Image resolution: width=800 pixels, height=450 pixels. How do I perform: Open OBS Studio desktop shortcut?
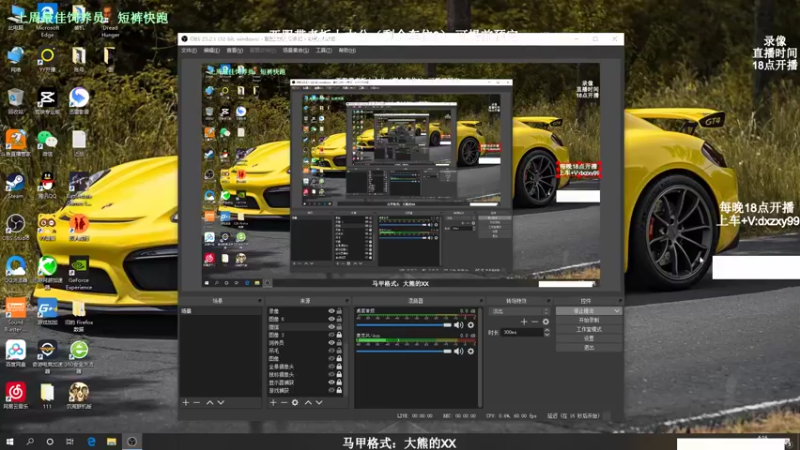click(15, 228)
